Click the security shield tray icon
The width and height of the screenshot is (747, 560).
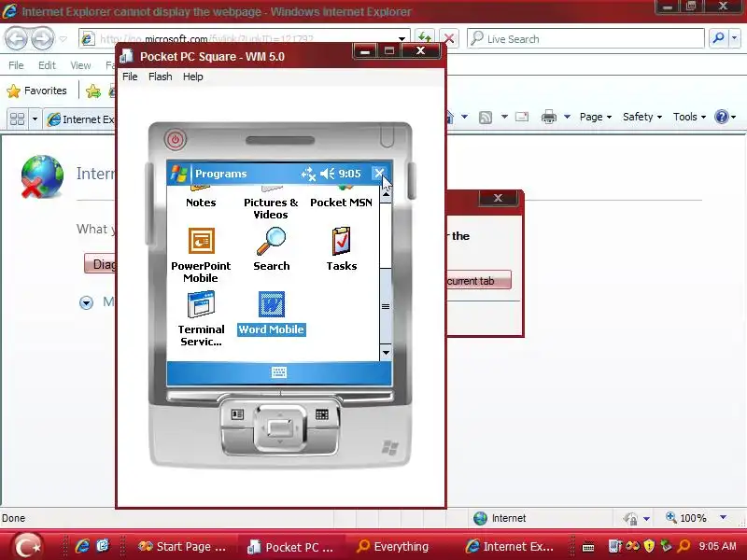(648, 546)
